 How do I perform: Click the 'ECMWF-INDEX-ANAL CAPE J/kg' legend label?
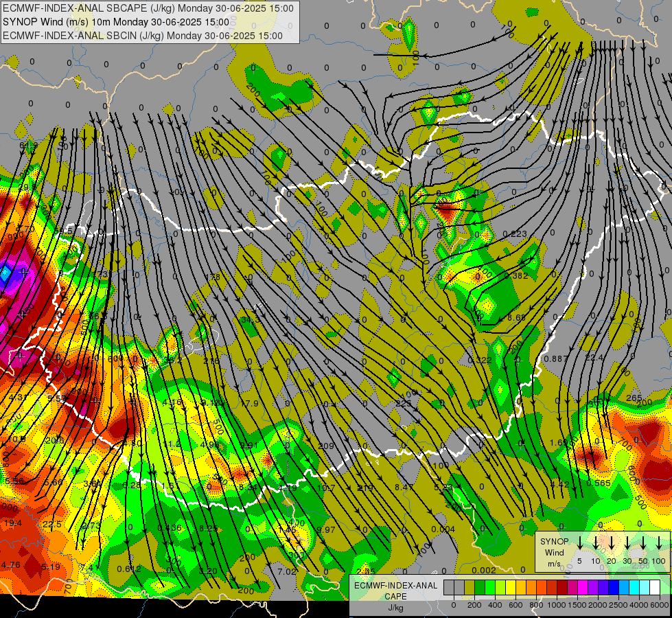tap(395, 596)
